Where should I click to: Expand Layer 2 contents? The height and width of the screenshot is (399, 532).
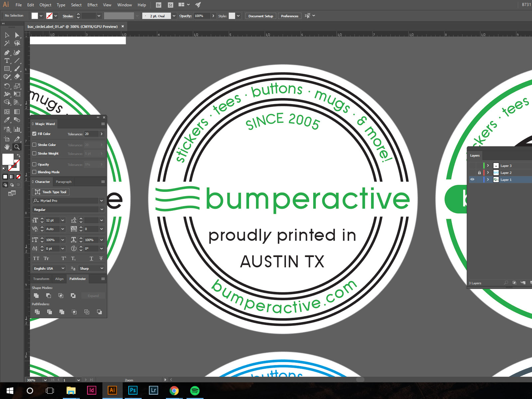(x=488, y=173)
